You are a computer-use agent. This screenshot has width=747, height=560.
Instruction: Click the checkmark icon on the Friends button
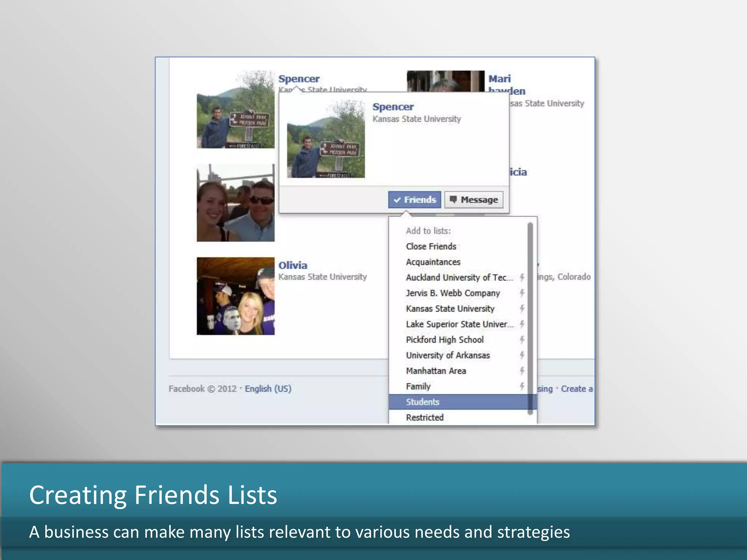(397, 200)
